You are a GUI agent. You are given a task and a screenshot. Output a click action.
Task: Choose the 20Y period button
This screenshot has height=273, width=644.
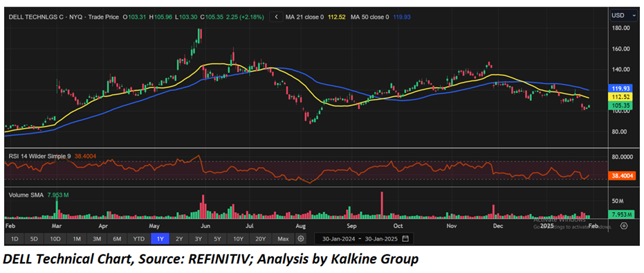[x=261, y=239]
